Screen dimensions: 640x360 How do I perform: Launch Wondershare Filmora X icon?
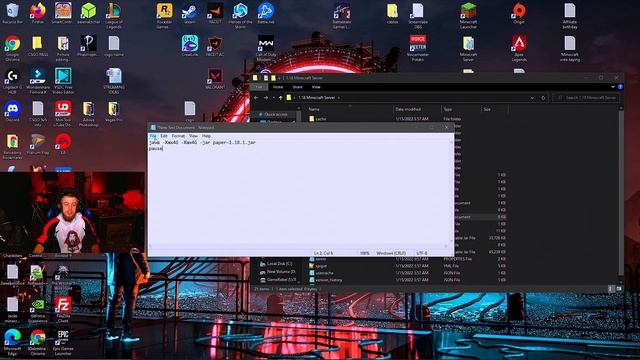pyautogui.click(x=38, y=81)
